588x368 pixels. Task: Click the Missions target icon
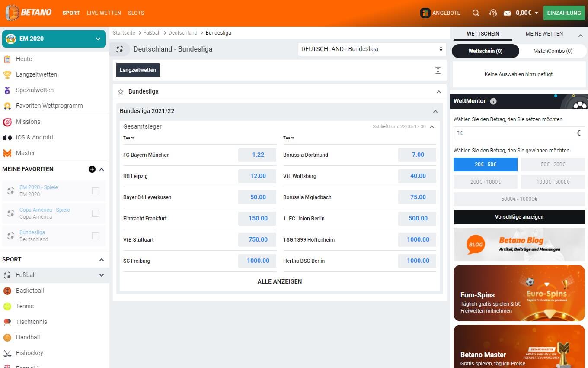[7, 122]
